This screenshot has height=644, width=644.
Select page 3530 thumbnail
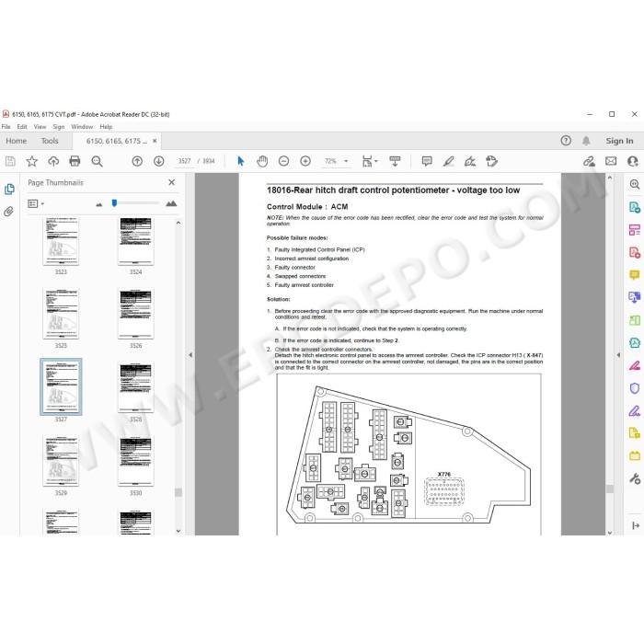(x=136, y=461)
